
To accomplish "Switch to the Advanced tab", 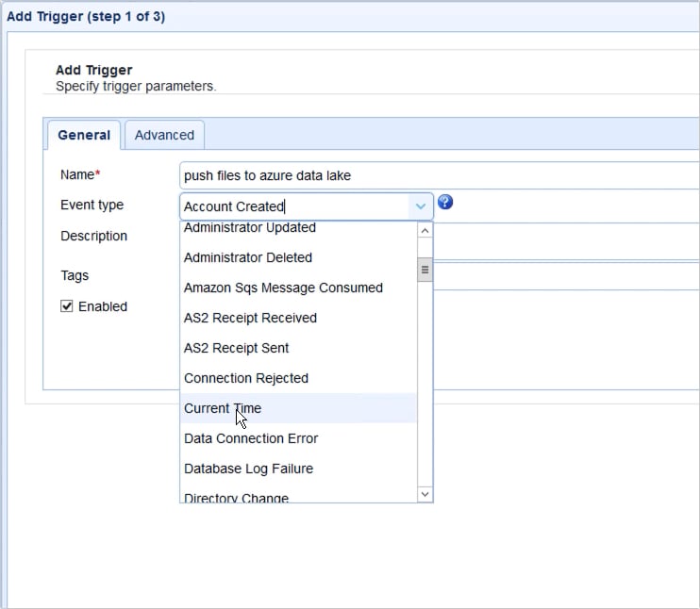I will (164, 135).
